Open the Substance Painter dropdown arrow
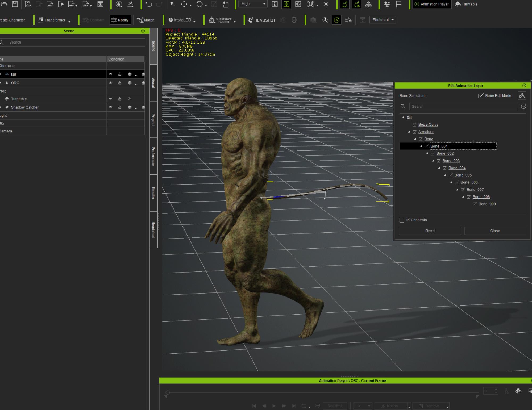532x410 pixels. [x=235, y=22]
